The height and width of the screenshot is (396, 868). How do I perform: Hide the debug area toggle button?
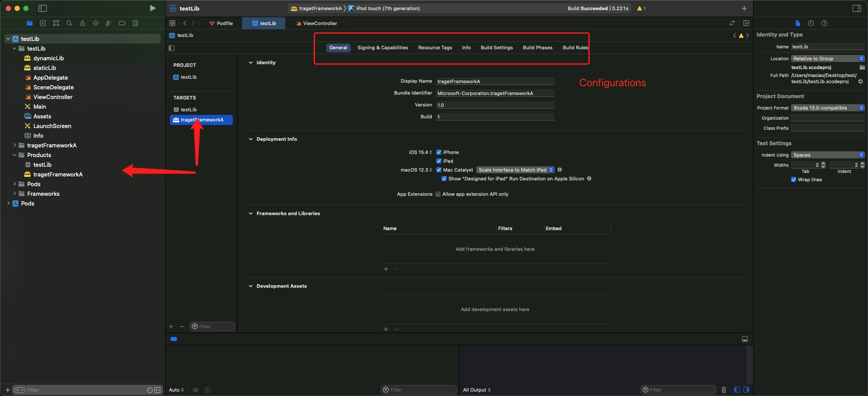coord(745,339)
